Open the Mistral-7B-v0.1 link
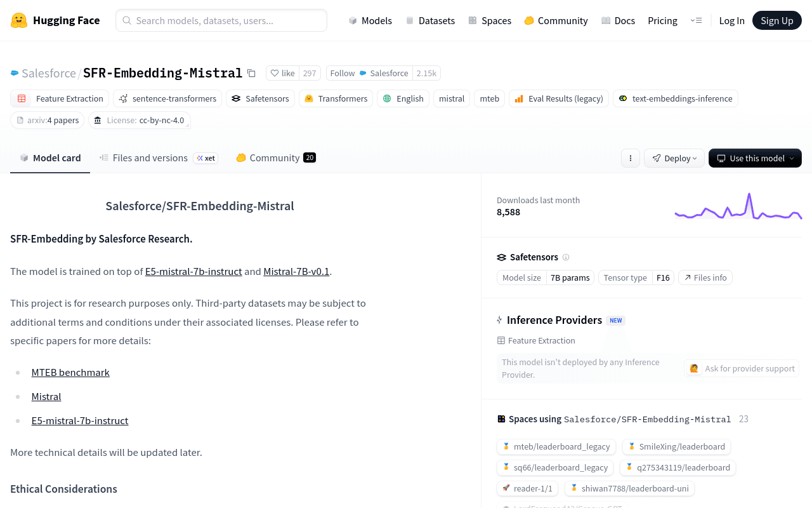Screen dimensions: 812x508 click(x=296, y=271)
